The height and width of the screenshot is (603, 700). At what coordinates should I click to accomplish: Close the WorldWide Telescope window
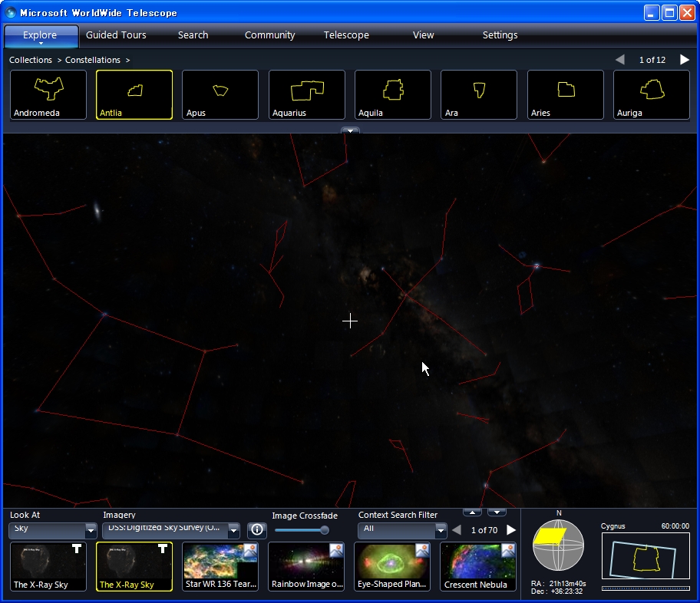point(687,13)
